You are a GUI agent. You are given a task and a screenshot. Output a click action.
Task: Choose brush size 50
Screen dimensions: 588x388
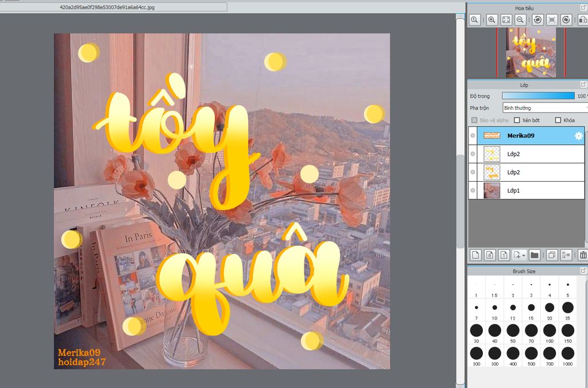tap(513, 333)
